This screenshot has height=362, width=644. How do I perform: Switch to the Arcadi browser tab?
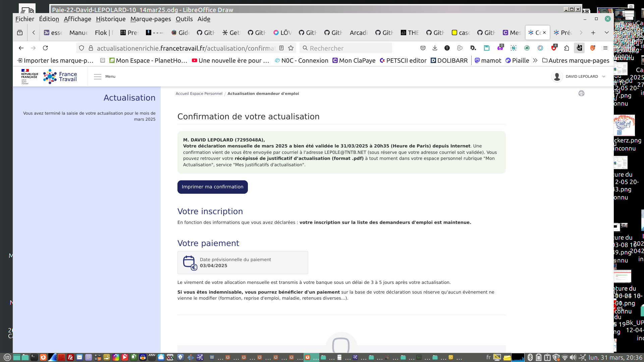click(358, 33)
